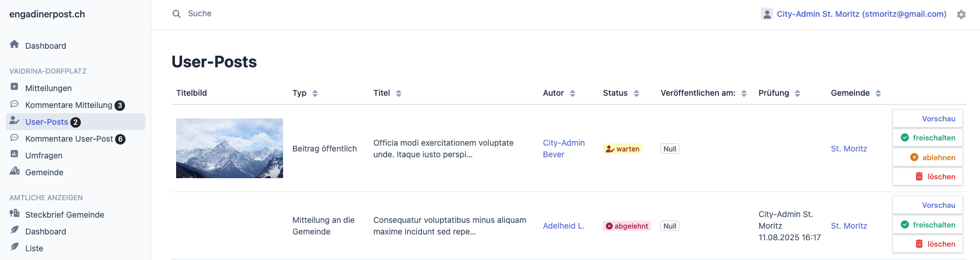Open Kommentare Mitteilung in sidebar
The width and height of the screenshot is (980, 260).
(69, 105)
